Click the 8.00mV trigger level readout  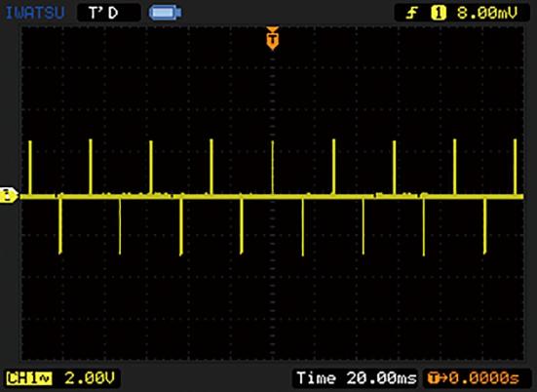tap(487, 14)
